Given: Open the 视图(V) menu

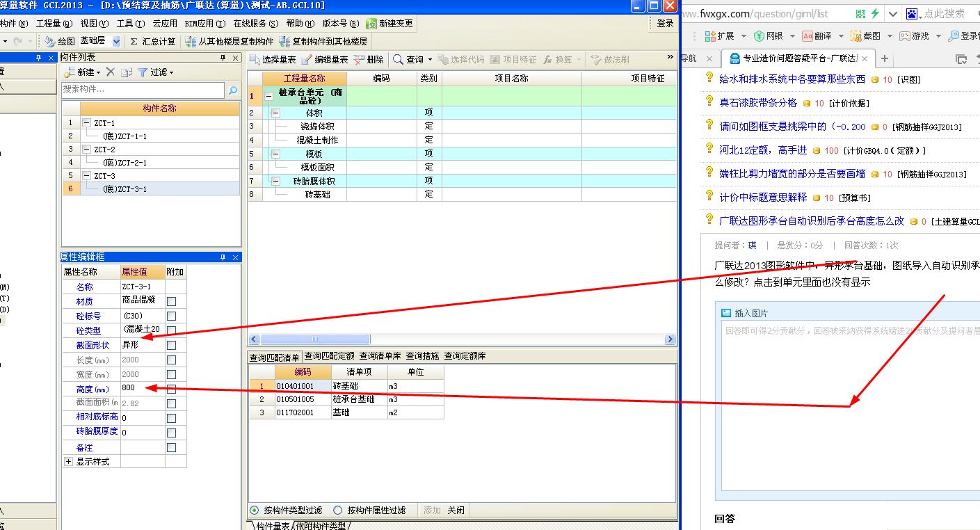Looking at the screenshot, I should pos(94,24).
